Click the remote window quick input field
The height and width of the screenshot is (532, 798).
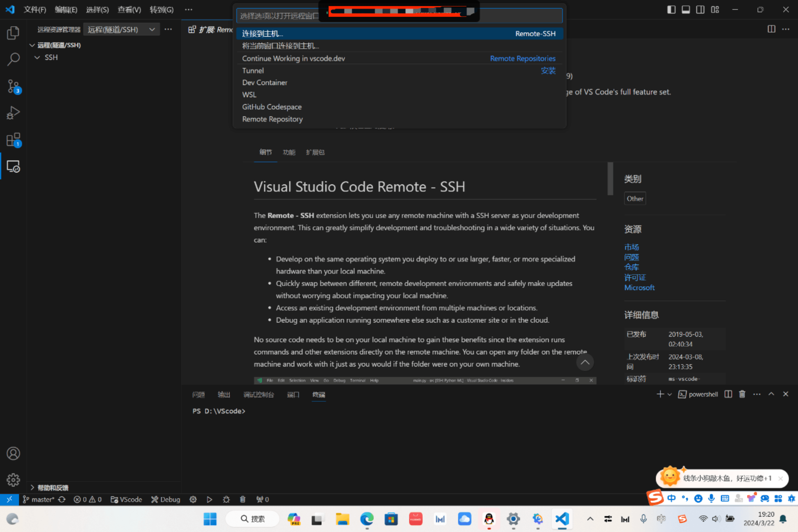(399, 16)
